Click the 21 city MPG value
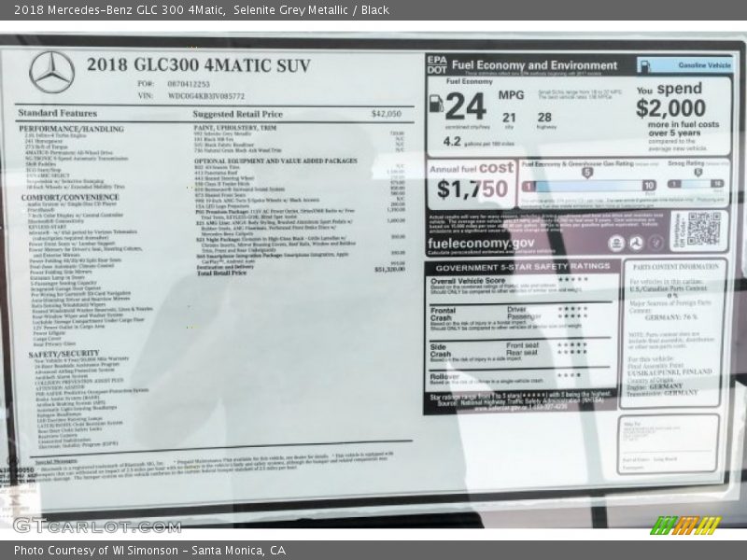 click(509, 118)
